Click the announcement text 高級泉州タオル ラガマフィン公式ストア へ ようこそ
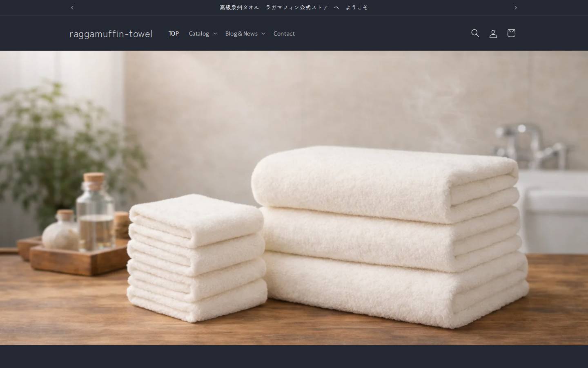The image size is (588, 368). (294, 8)
